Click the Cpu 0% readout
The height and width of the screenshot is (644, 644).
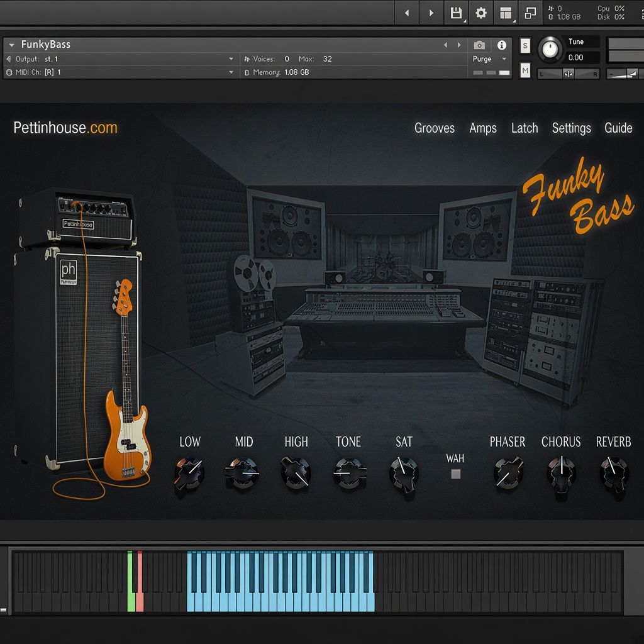coord(611,8)
